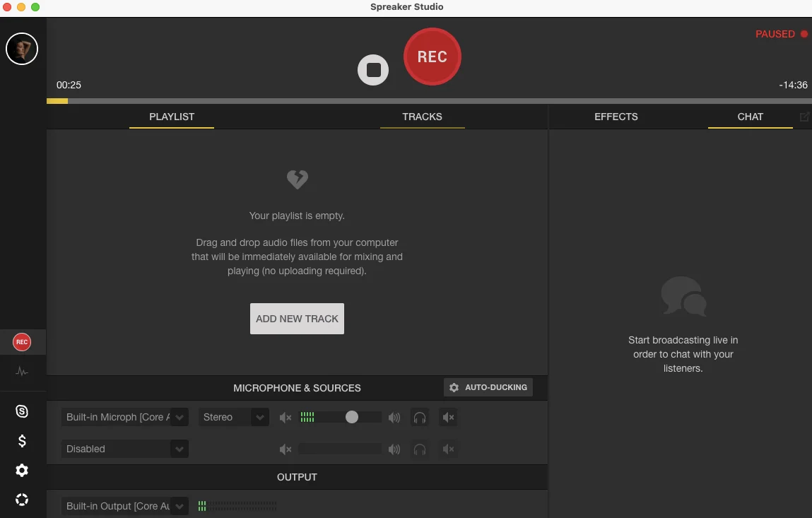Open the help lifebuoy icon
Screen dimensions: 812x518
click(22, 500)
